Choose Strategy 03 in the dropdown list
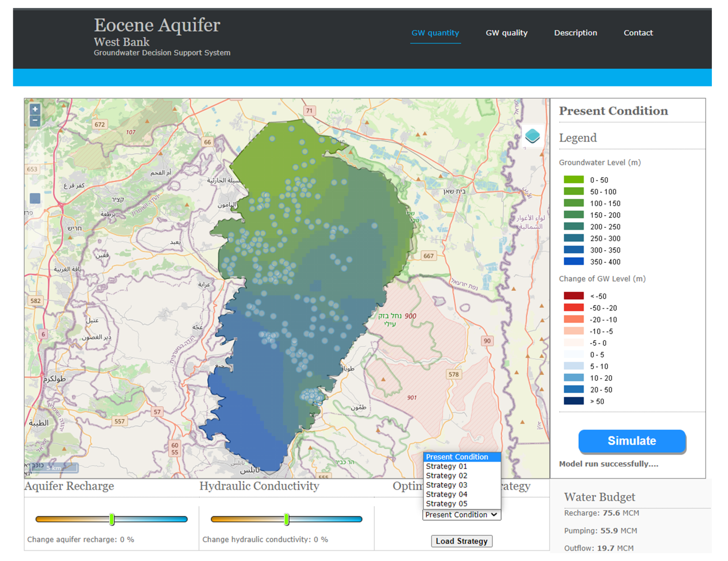728x561 pixels. (446, 485)
